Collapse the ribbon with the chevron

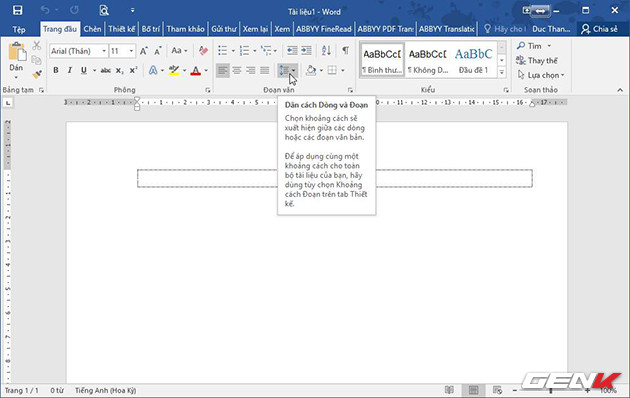[620, 90]
